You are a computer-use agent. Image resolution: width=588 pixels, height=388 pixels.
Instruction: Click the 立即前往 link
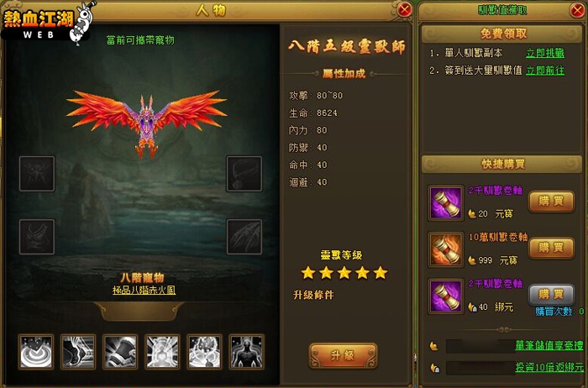tap(545, 71)
